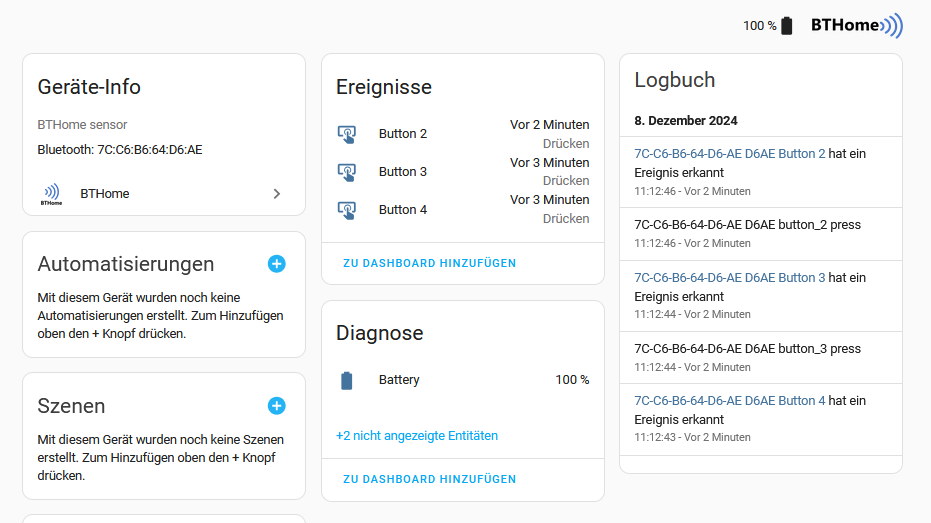The width and height of the screenshot is (931, 523).
Task: Select the button_3 press logbook entry
Action: click(x=761, y=358)
